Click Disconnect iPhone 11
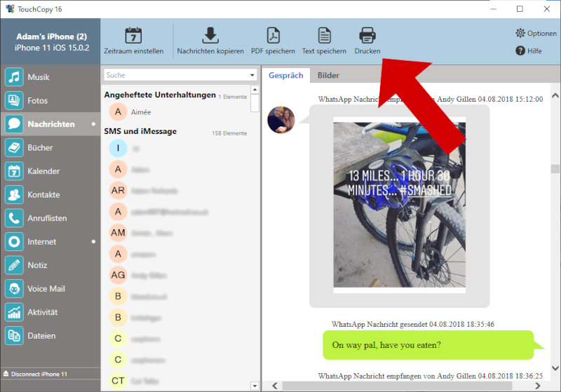 (35, 374)
